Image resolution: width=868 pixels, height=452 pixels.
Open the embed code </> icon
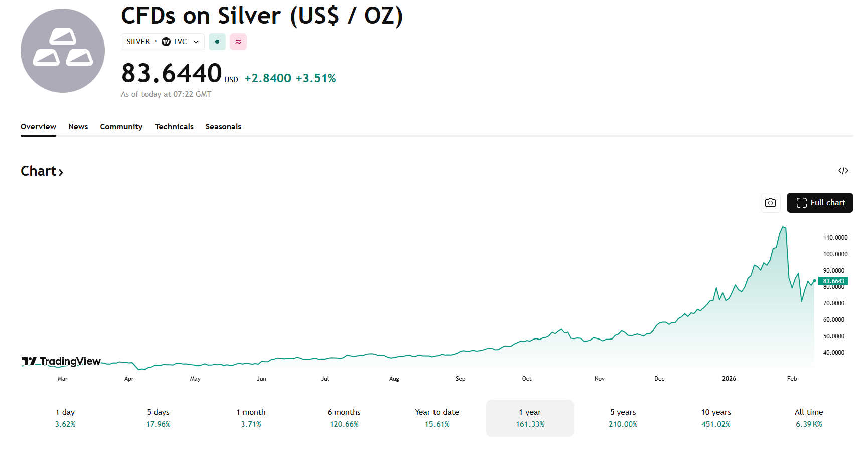click(844, 171)
